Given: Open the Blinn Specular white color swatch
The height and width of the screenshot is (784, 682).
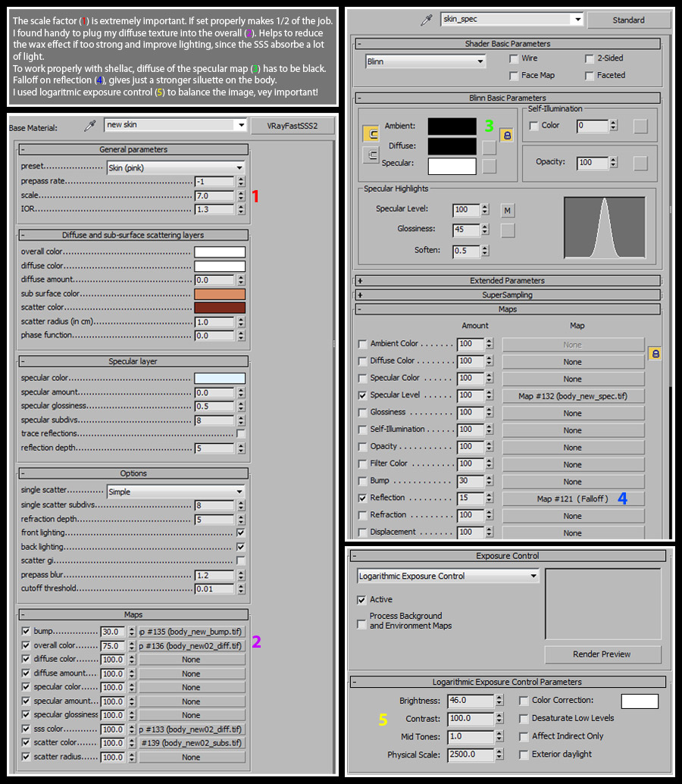Looking at the screenshot, I should (452, 166).
